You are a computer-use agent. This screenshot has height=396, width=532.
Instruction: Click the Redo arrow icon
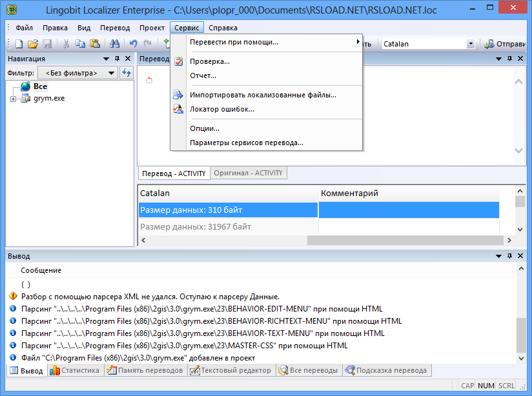pos(147,44)
